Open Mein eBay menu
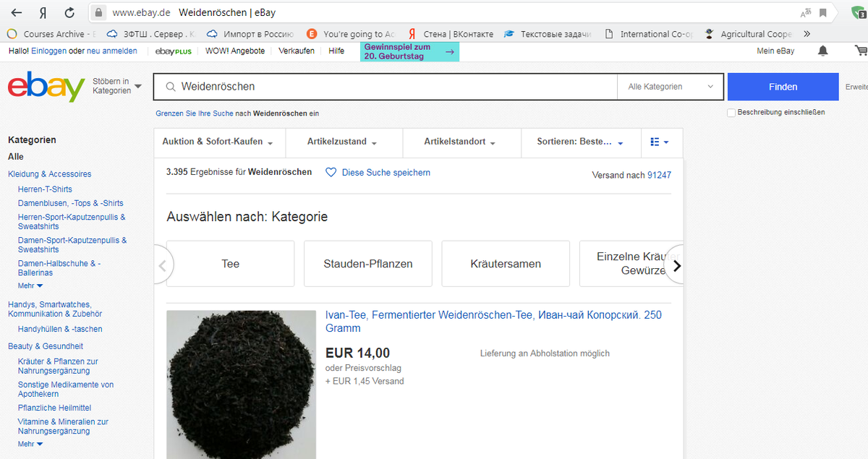Screen dimensions: 868x459 (775, 51)
